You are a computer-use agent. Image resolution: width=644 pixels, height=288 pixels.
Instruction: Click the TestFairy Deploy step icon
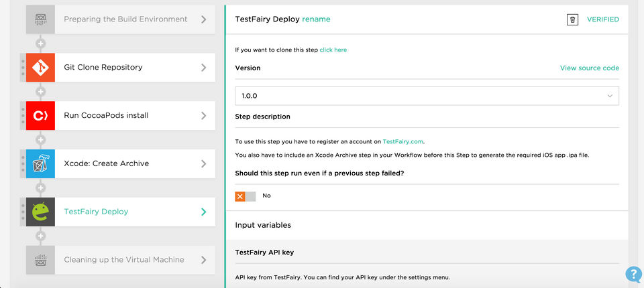40,212
